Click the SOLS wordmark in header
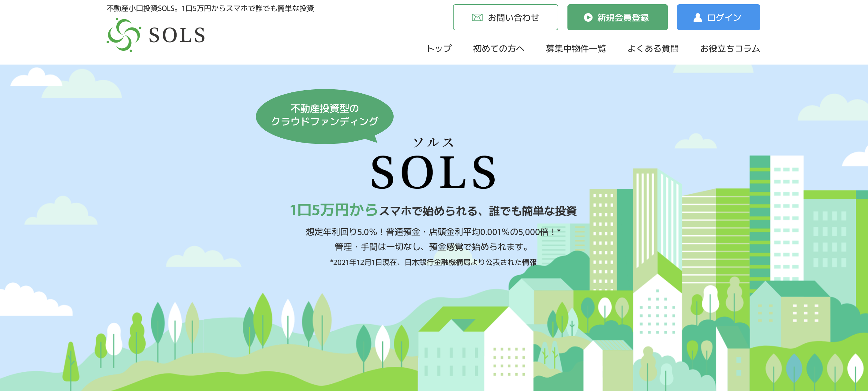The image size is (868, 391). coord(177,35)
